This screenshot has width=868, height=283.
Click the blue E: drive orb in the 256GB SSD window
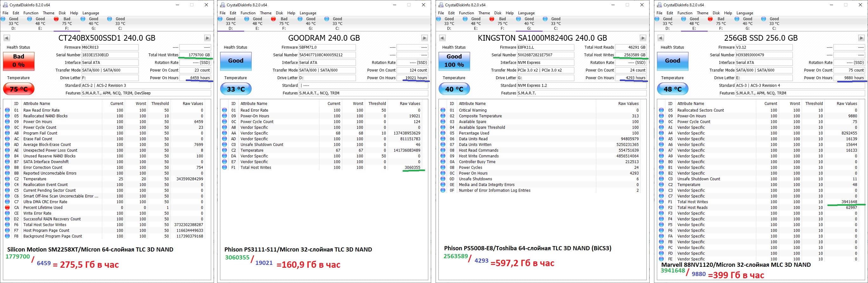pos(683,19)
